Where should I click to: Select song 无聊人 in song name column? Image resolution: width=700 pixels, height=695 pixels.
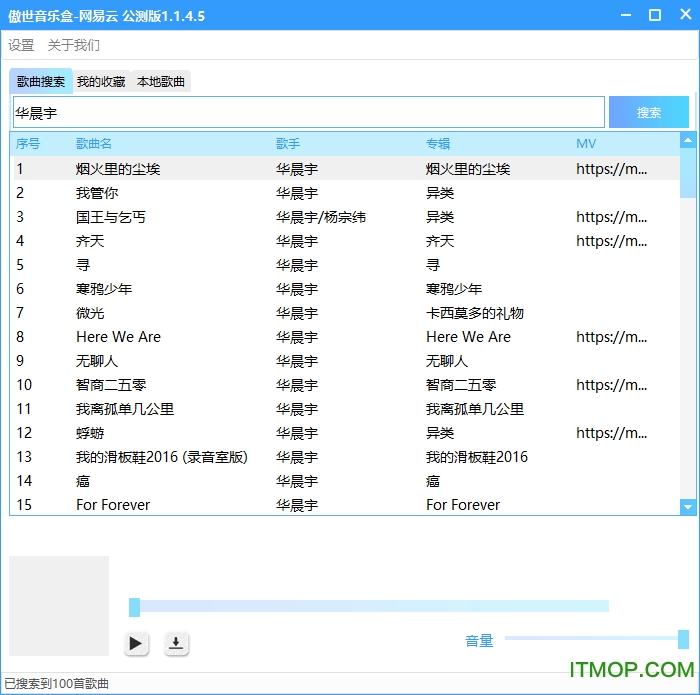point(97,361)
